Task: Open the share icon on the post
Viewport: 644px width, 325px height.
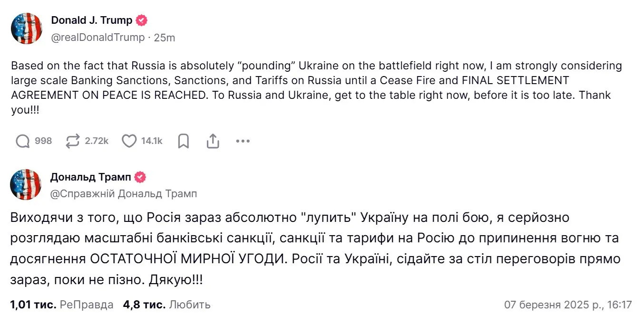Action: 213,141
